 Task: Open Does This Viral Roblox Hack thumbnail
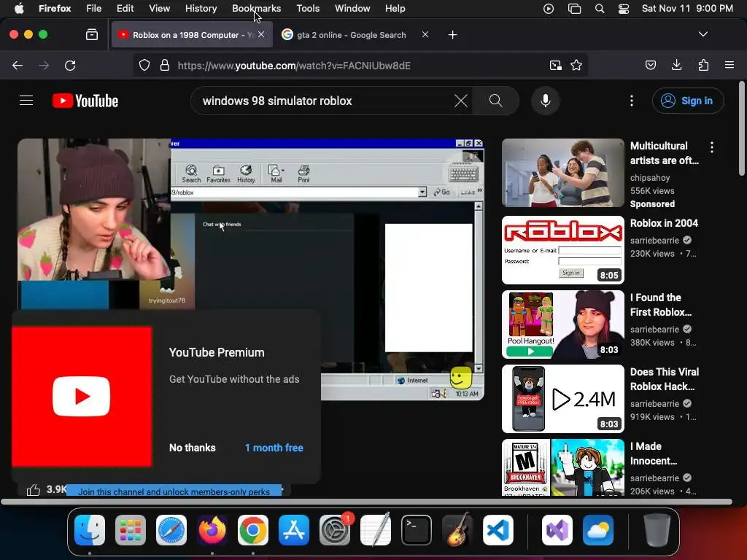click(x=562, y=399)
